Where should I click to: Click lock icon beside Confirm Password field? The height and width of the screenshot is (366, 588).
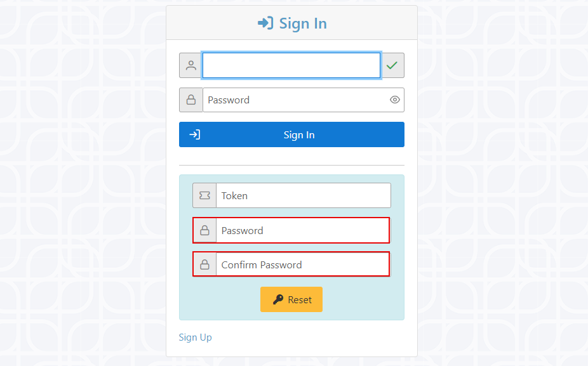(x=204, y=265)
